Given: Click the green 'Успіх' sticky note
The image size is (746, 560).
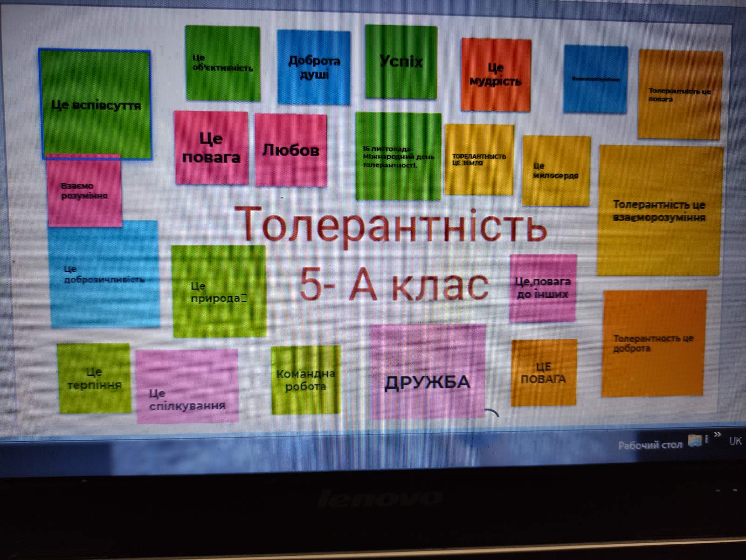Looking at the screenshot, I should click(x=401, y=62).
